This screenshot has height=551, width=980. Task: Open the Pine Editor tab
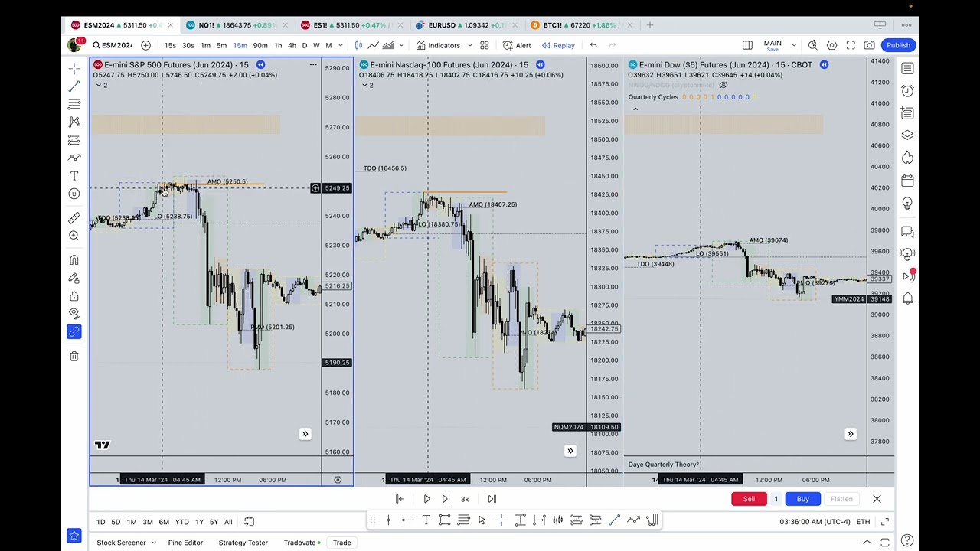pos(185,543)
